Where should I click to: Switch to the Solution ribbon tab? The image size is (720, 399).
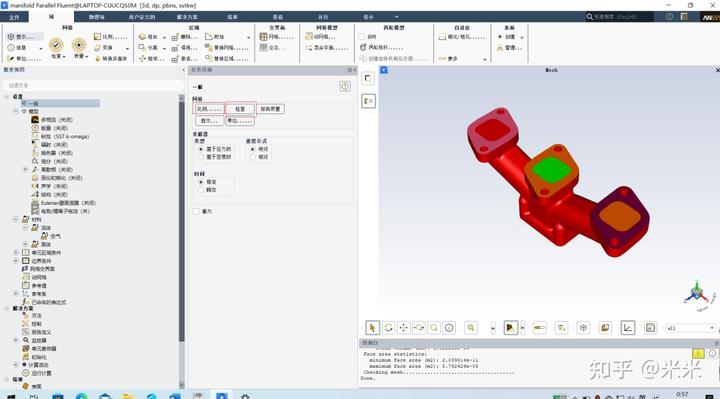pyautogui.click(x=187, y=17)
